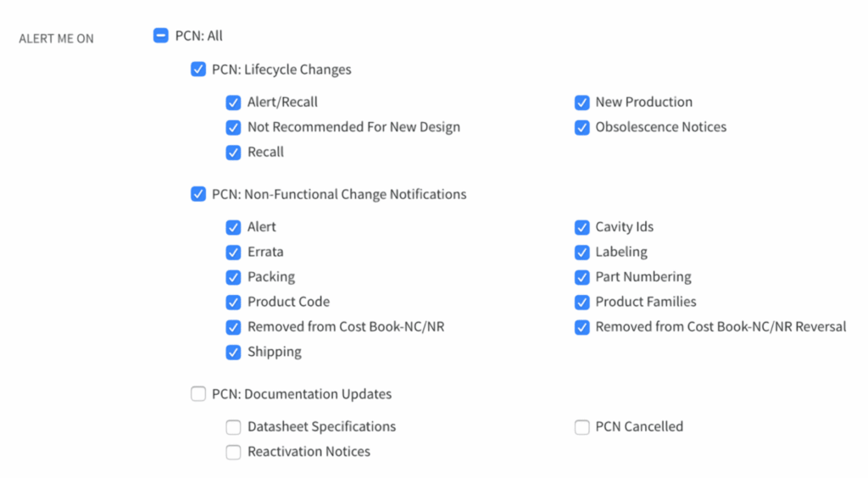
Task: Toggle the PCN: All checkbox
Action: click(x=161, y=36)
